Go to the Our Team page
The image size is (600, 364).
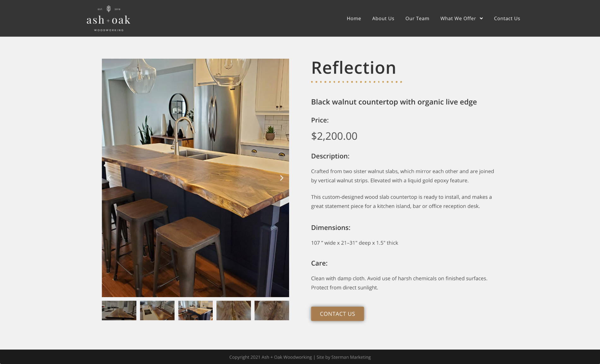tap(417, 18)
